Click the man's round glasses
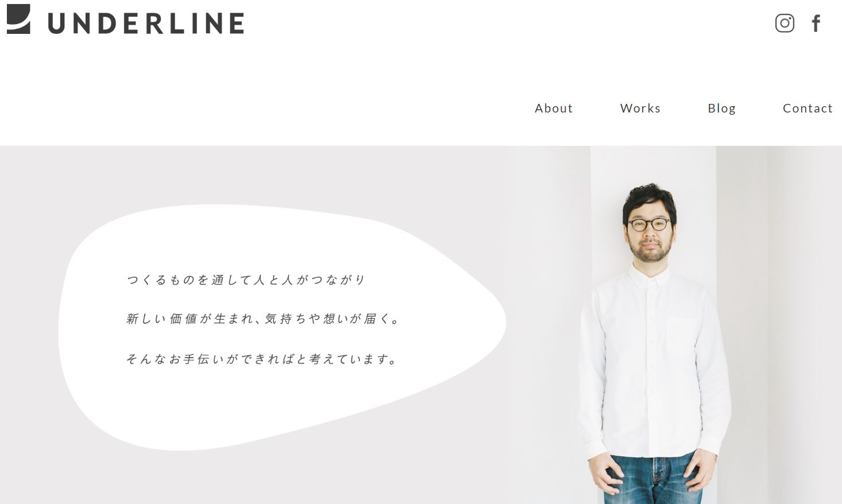 [649, 224]
